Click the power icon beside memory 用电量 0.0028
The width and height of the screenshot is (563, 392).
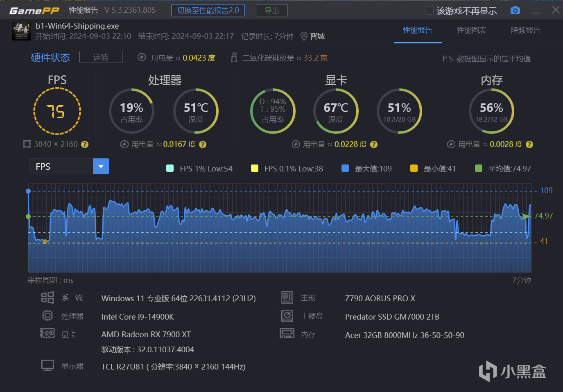[x=451, y=144]
